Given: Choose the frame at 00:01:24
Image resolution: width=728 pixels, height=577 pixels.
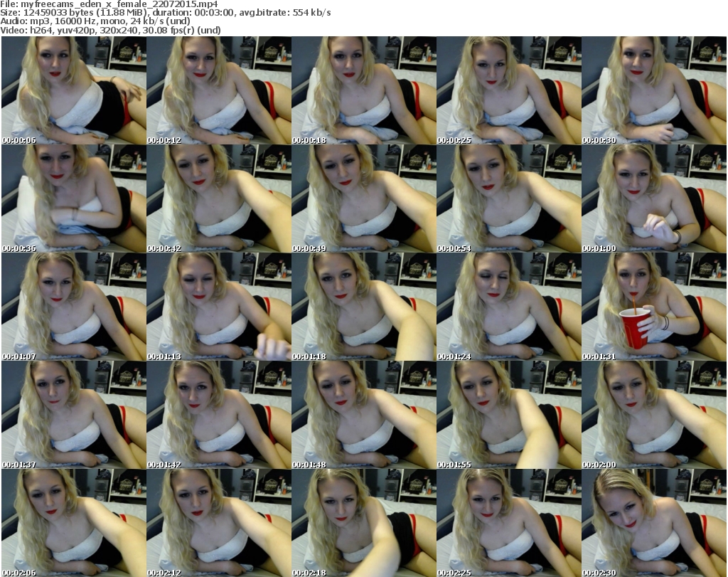Looking at the screenshot, I should coord(509,307).
